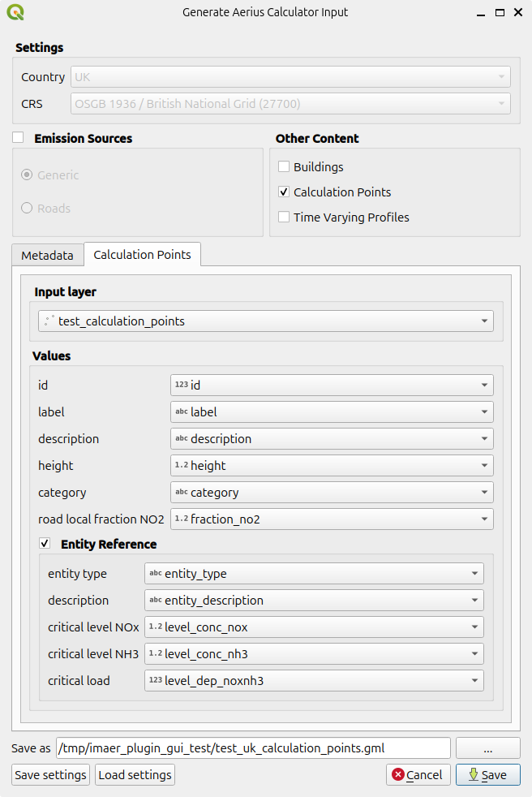Click the red cancel icon on Cancel button
Image resolution: width=532 pixels, height=797 pixels.
pos(397,774)
